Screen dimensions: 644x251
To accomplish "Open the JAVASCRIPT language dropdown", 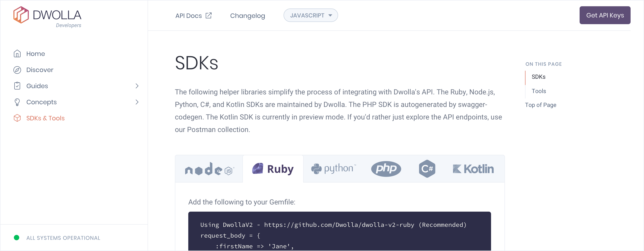I will click(311, 15).
